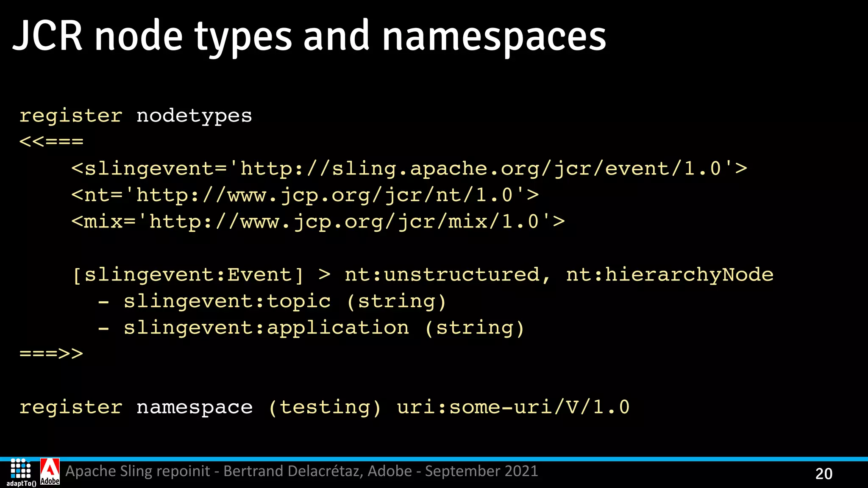Click the mix namespace URL line
This screenshot has height=488, width=868.
[x=318, y=222]
